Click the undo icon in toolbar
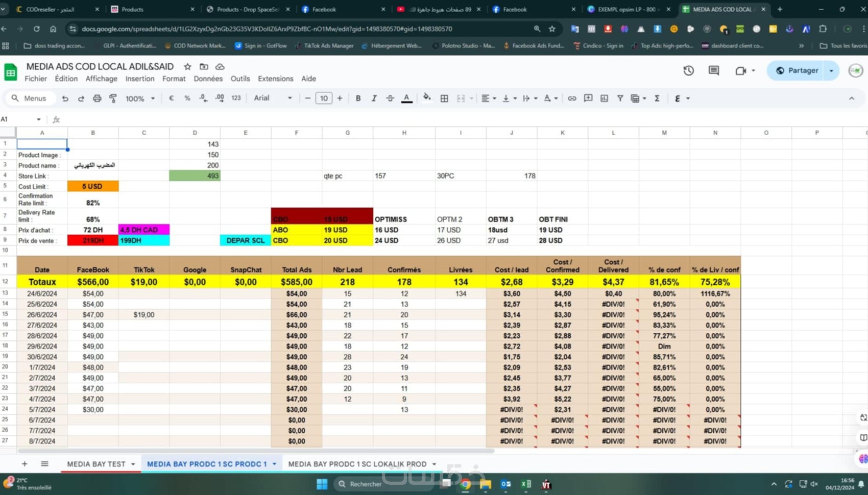Image resolution: width=868 pixels, height=495 pixels. point(65,98)
